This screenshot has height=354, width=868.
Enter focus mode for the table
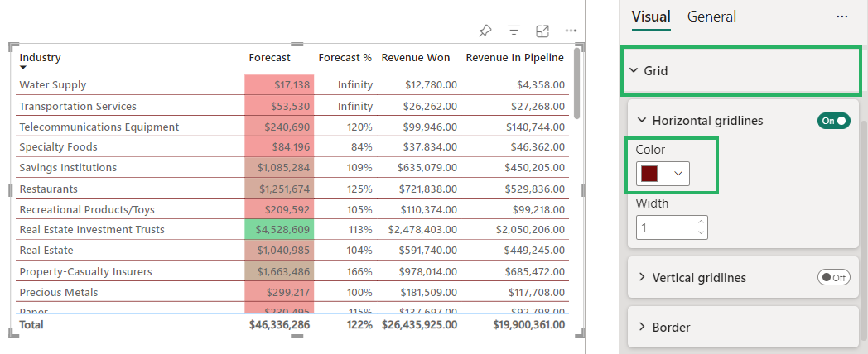click(542, 31)
